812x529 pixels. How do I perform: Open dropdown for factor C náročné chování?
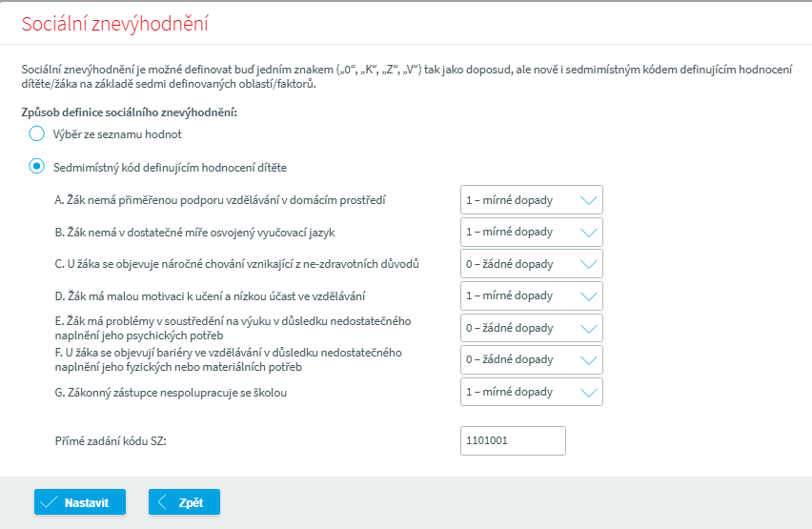530,264
